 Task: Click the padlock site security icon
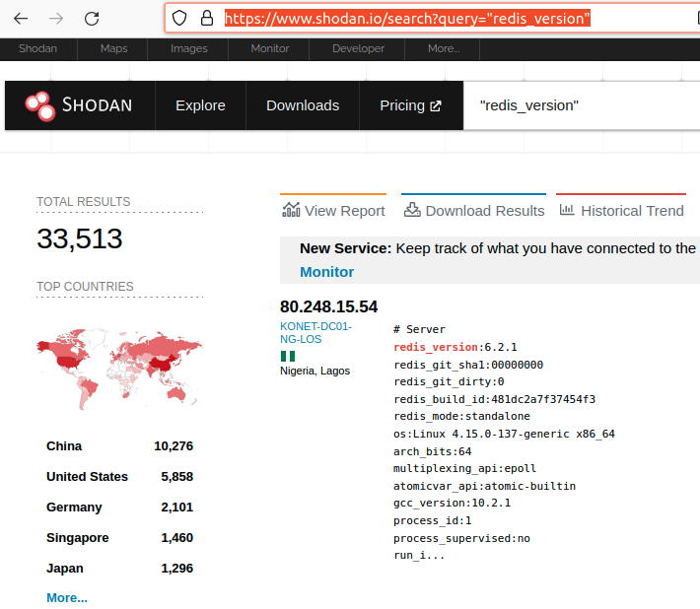207,19
